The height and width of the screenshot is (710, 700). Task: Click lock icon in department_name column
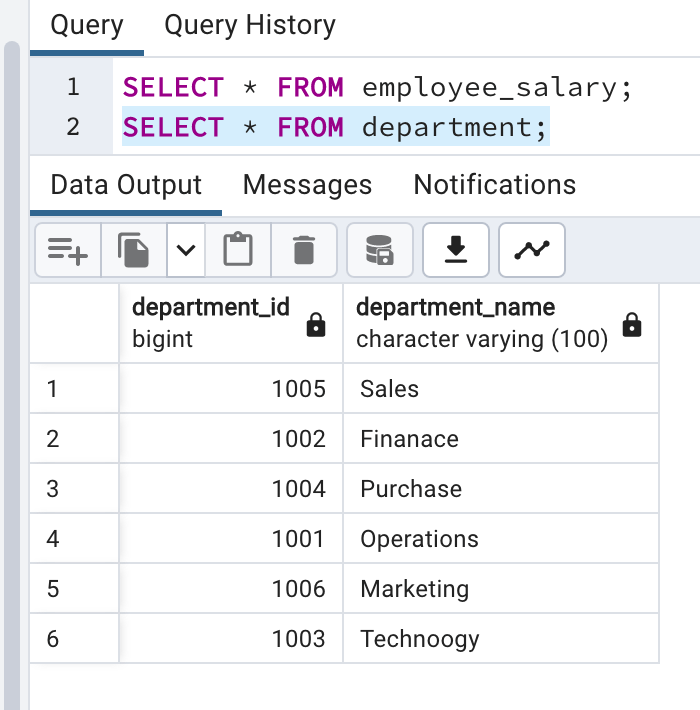pos(632,325)
